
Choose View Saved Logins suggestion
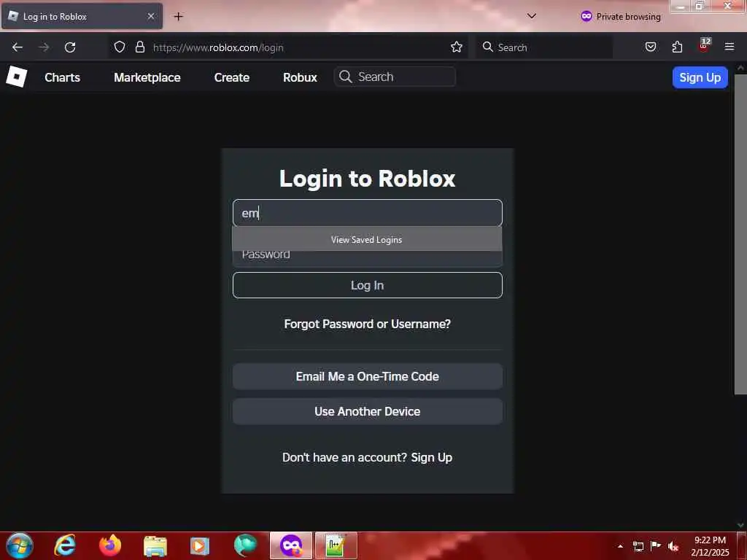click(x=367, y=239)
